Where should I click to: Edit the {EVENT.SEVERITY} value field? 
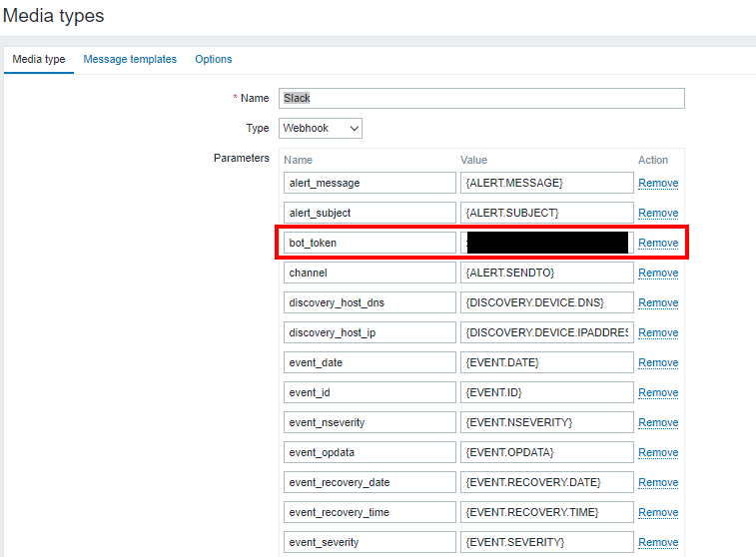tap(546, 542)
